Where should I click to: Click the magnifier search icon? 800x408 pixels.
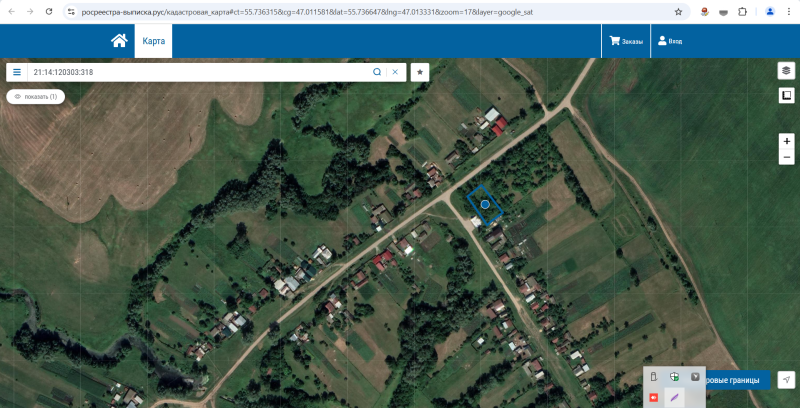(377, 72)
